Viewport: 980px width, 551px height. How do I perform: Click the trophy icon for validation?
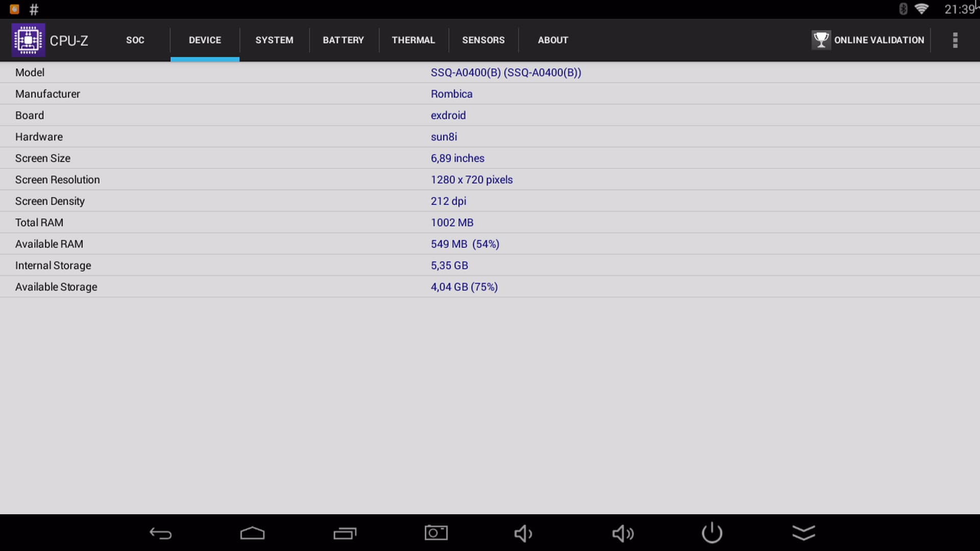821,40
